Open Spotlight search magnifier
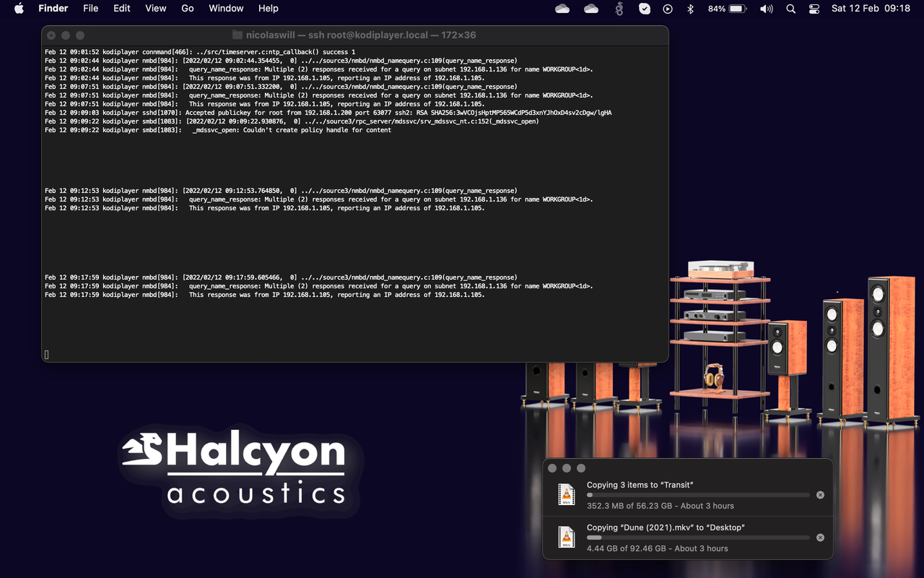This screenshot has width=924, height=578. click(790, 9)
